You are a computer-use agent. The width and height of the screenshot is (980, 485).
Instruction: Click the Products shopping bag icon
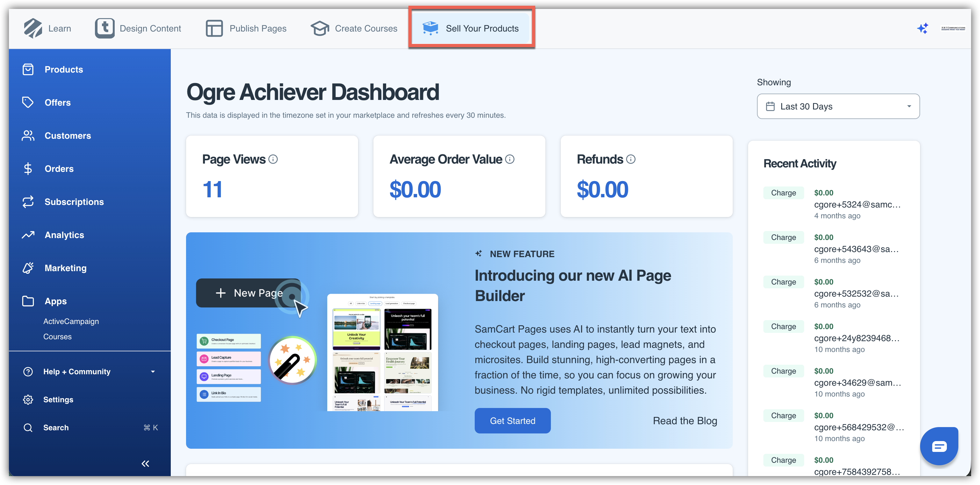[28, 70]
